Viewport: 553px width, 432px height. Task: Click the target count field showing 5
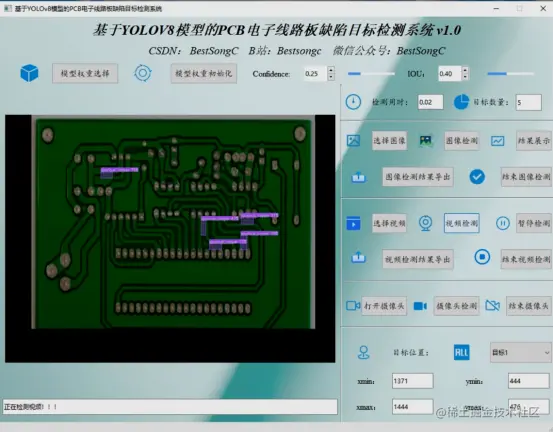(x=528, y=102)
